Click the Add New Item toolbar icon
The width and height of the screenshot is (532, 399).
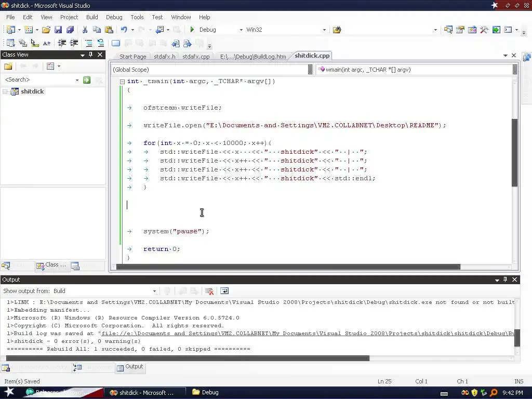click(x=29, y=30)
